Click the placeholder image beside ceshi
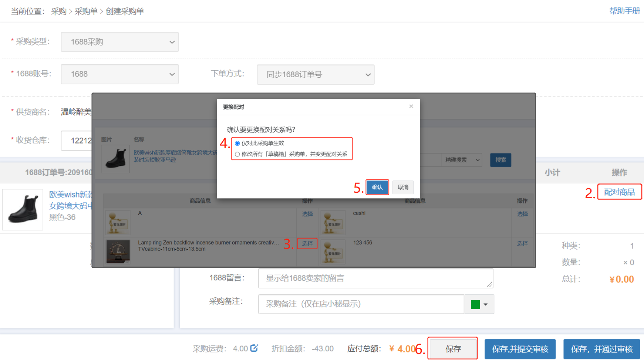This screenshot has width=644, height=361. tap(333, 223)
